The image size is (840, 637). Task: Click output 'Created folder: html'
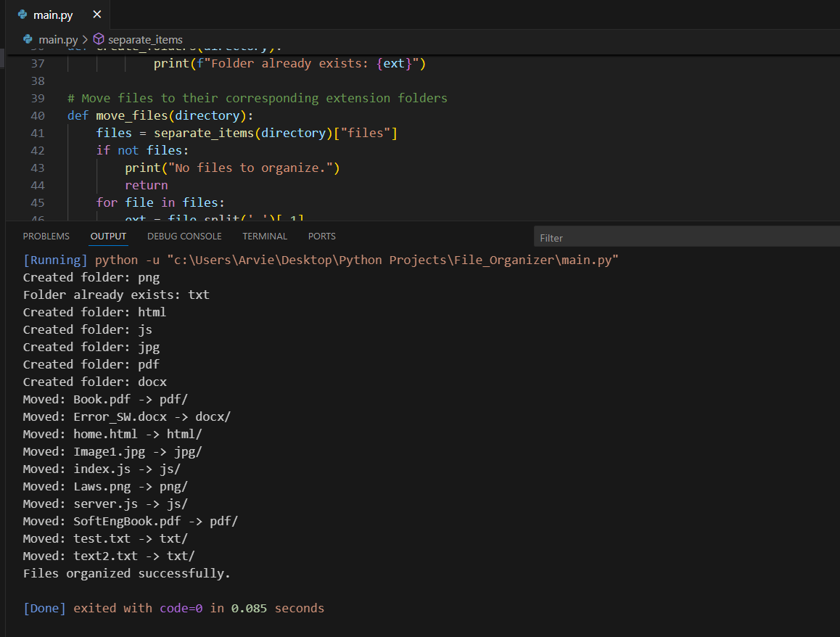(95, 313)
